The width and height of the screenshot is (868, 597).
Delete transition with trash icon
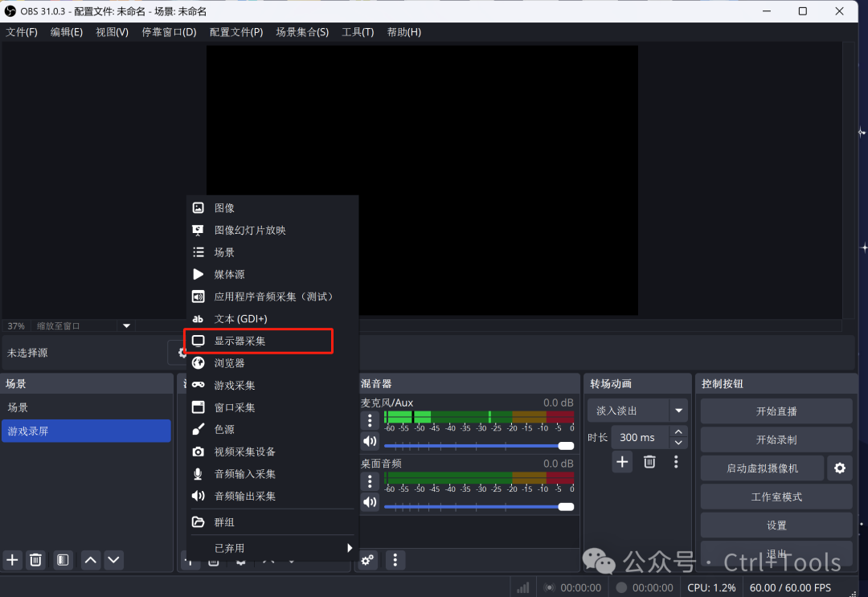[x=649, y=461]
